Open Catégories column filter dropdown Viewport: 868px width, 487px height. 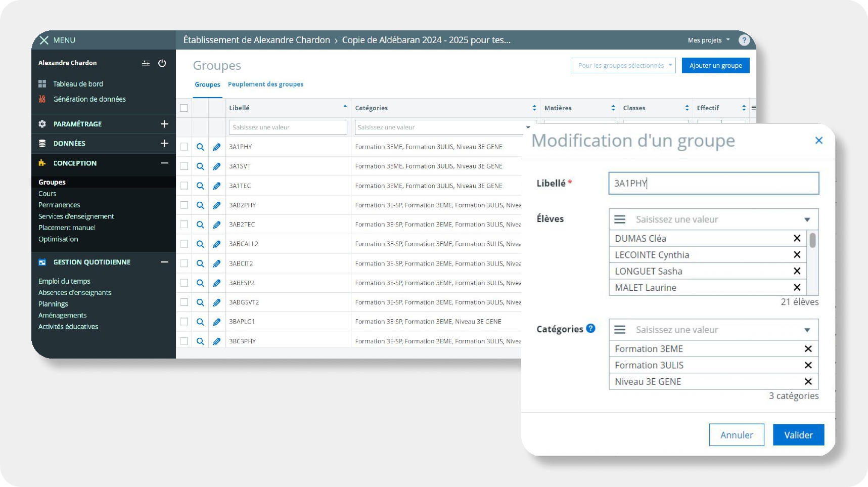point(528,127)
